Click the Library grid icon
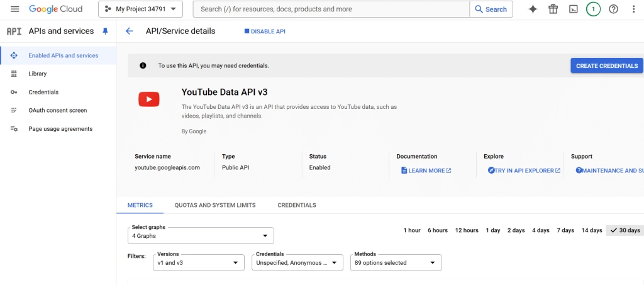 [14, 74]
